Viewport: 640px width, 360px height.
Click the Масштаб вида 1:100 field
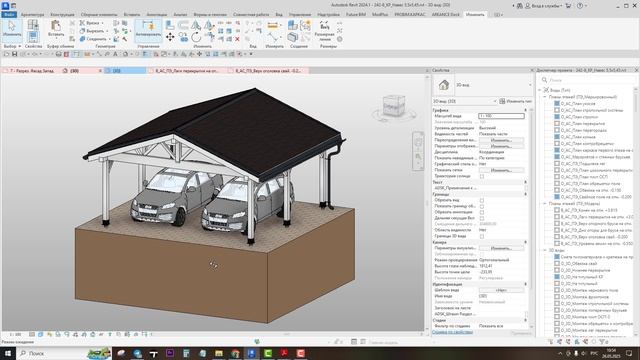coord(501,116)
